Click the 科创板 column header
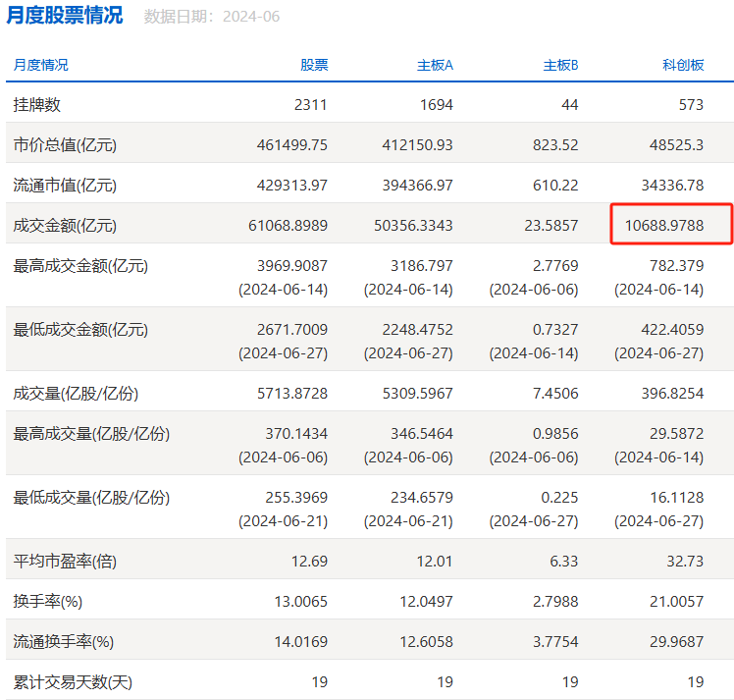 683,65
